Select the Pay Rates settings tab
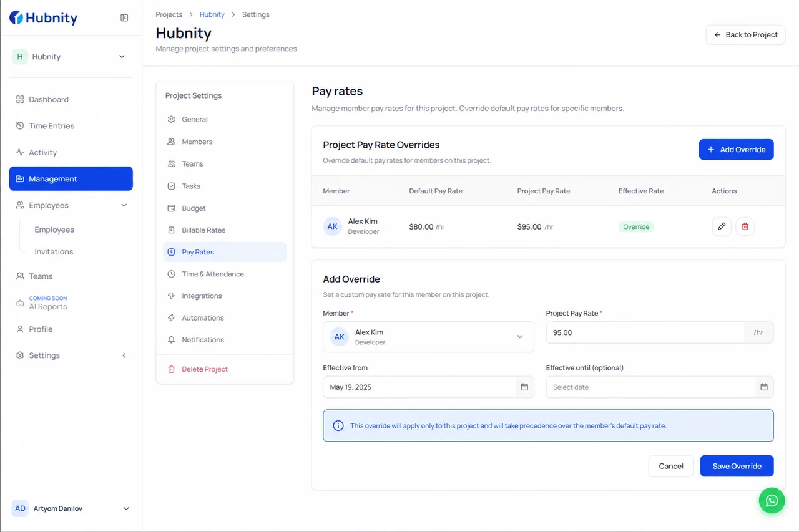This screenshot has width=799, height=532. click(225, 252)
